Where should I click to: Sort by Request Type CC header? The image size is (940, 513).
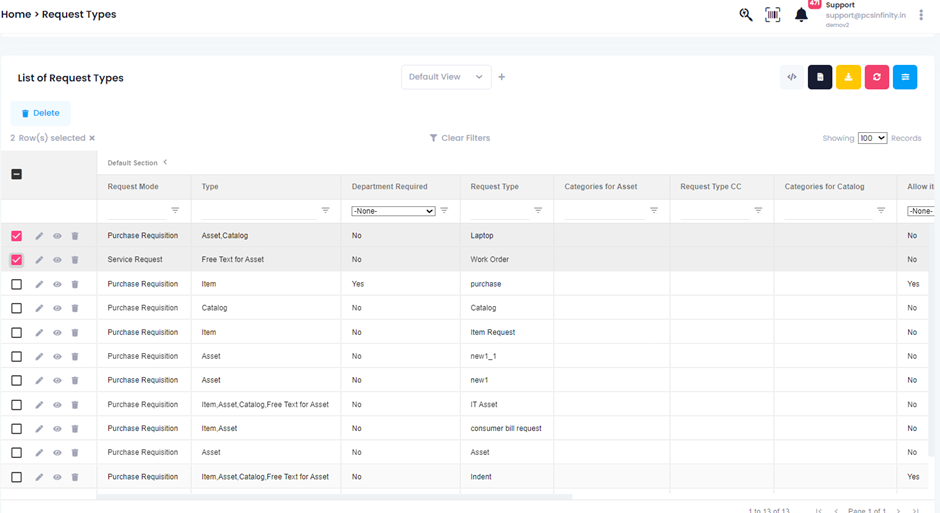pos(711,186)
